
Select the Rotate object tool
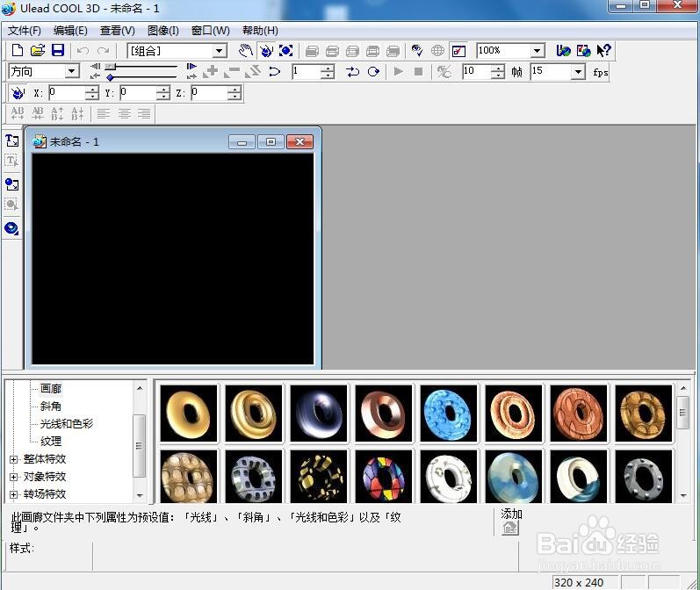266,50
